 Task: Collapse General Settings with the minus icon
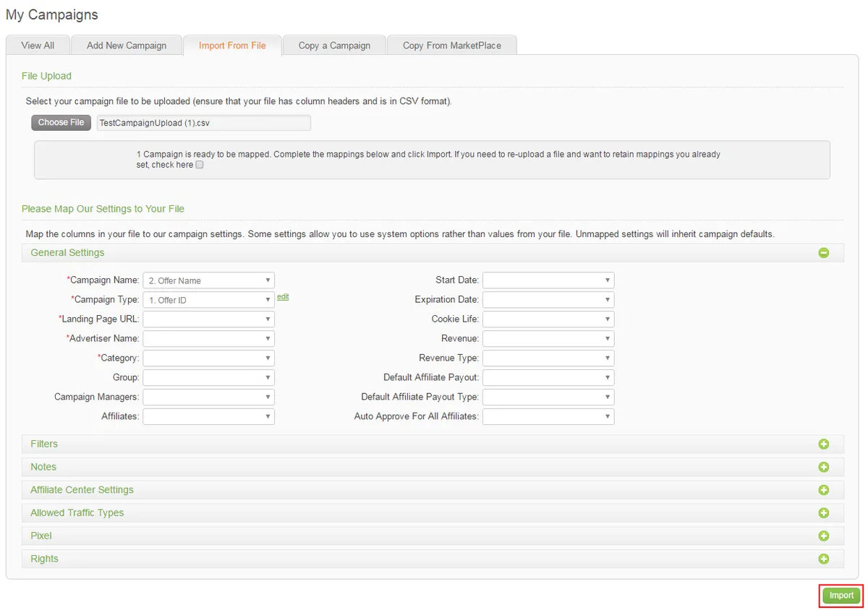coord(823,253)
